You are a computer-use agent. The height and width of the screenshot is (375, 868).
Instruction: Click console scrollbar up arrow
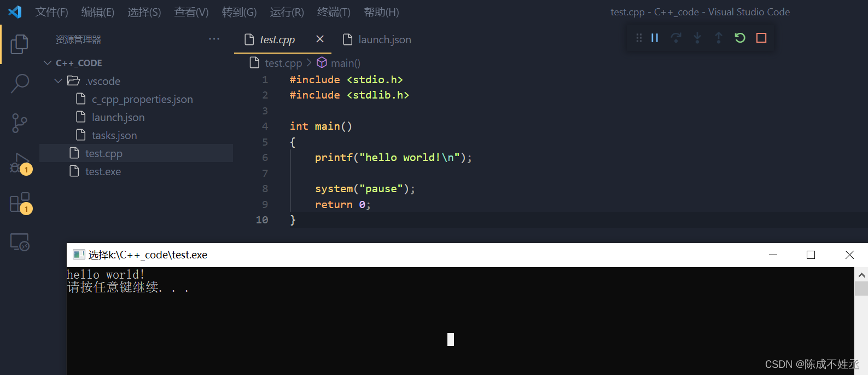[x=861, y=275]
